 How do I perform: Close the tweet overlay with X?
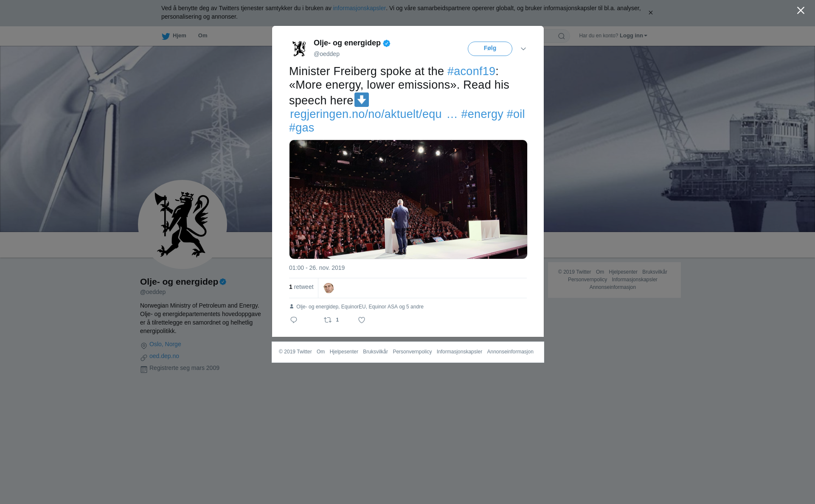pos(800,11)
